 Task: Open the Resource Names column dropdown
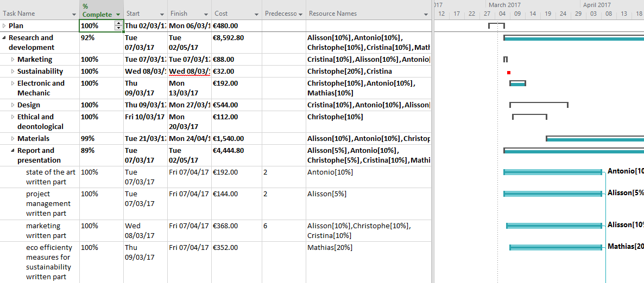click(426, 14)
